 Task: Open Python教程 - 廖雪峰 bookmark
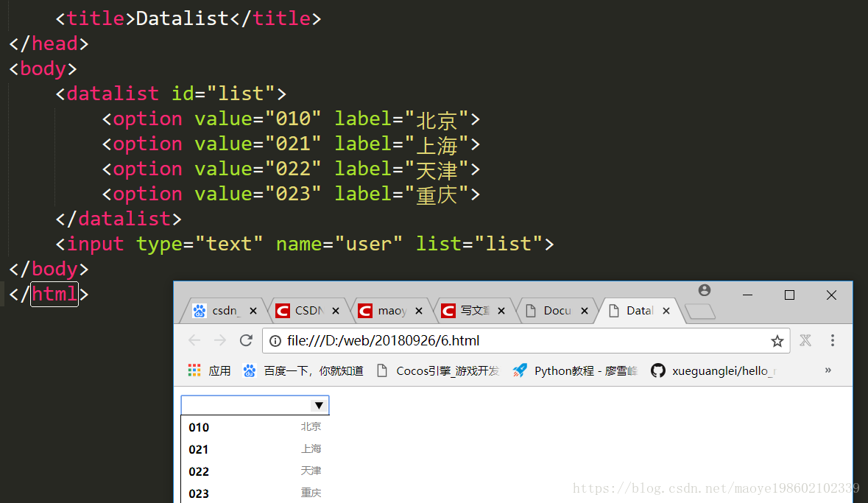pos(575,370)
